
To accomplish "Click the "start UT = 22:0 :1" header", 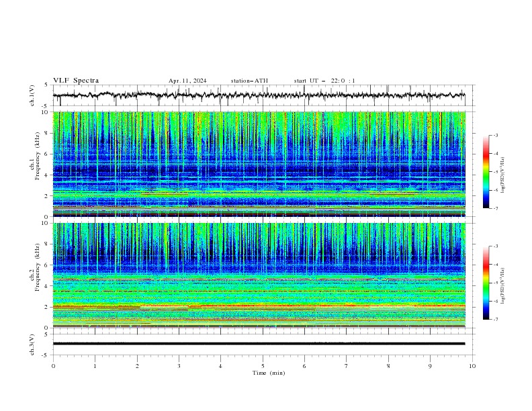I will (x=324, y=81).
